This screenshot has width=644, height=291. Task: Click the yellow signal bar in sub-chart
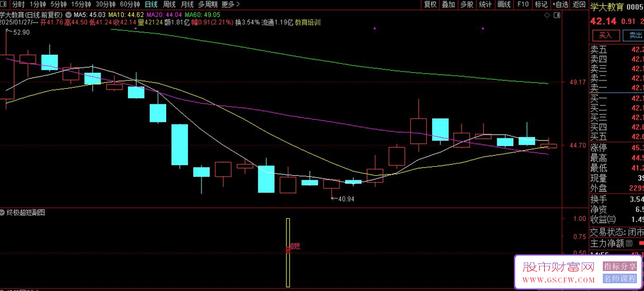pyautogui.click(x=288, y=252)
